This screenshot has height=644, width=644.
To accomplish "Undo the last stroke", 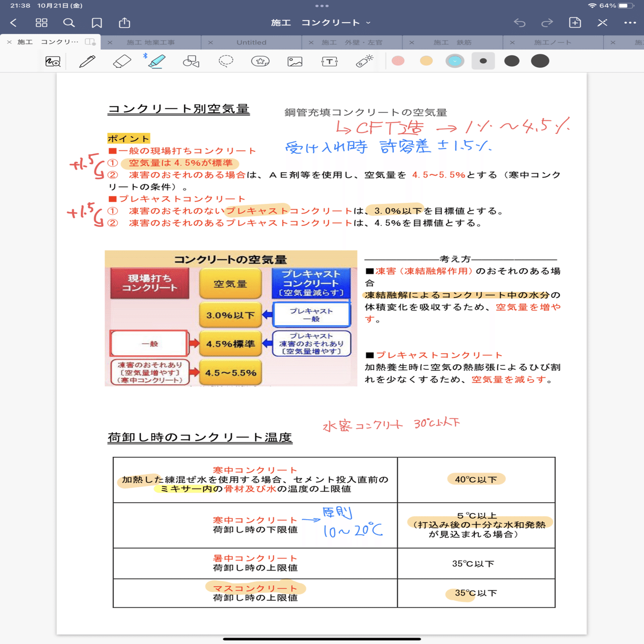I will [520, 22].
